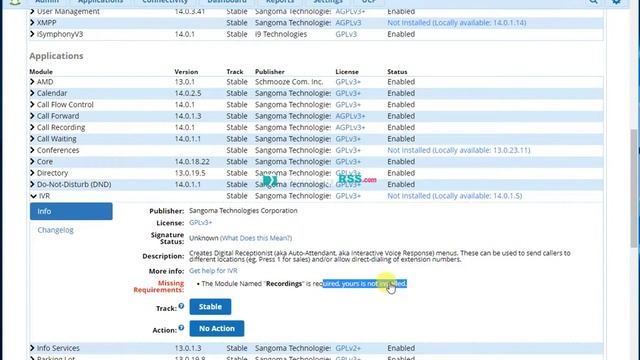Open the 'Get help for IVR' link

[213, 271]
